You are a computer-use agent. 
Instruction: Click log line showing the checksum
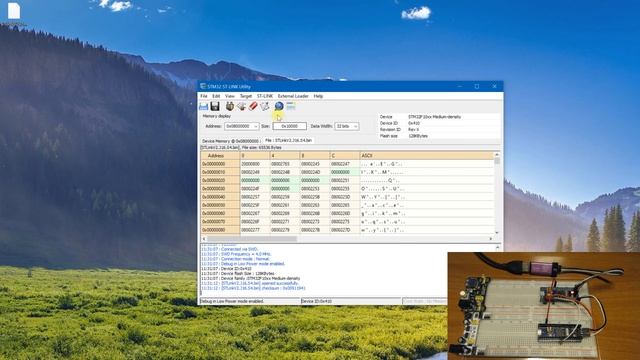click(x=253, y=288)
